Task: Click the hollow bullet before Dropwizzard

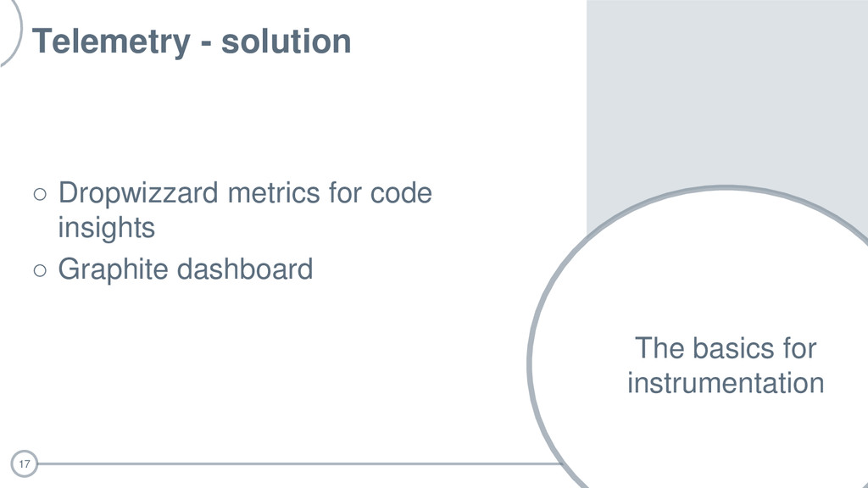Action: tap(40, 194)
